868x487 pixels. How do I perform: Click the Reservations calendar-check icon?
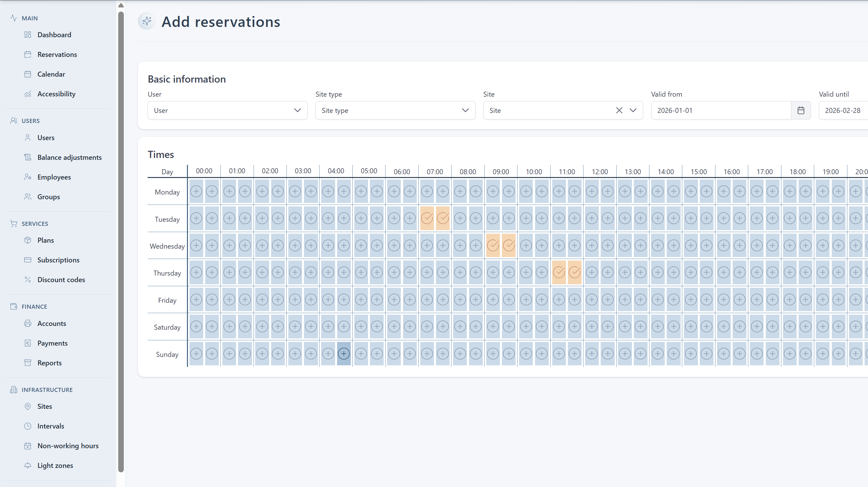(28, 54)
